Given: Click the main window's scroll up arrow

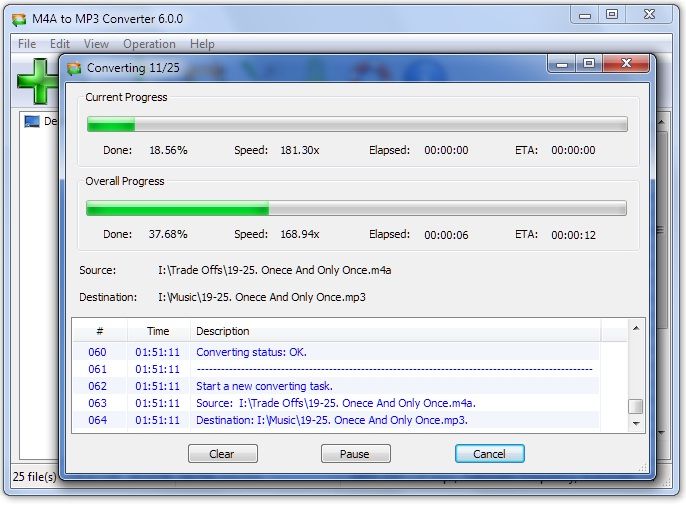Looking at the screenshot, I should tap(662, 122).
